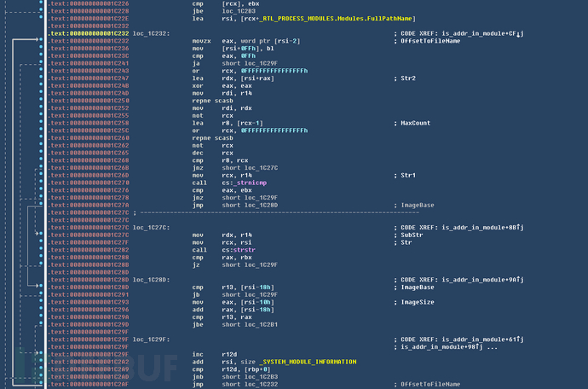This screenshot has width=588, height=389.
Task: Click breakpoint dot at address 1C29F inc
Action: coord(41,353)
